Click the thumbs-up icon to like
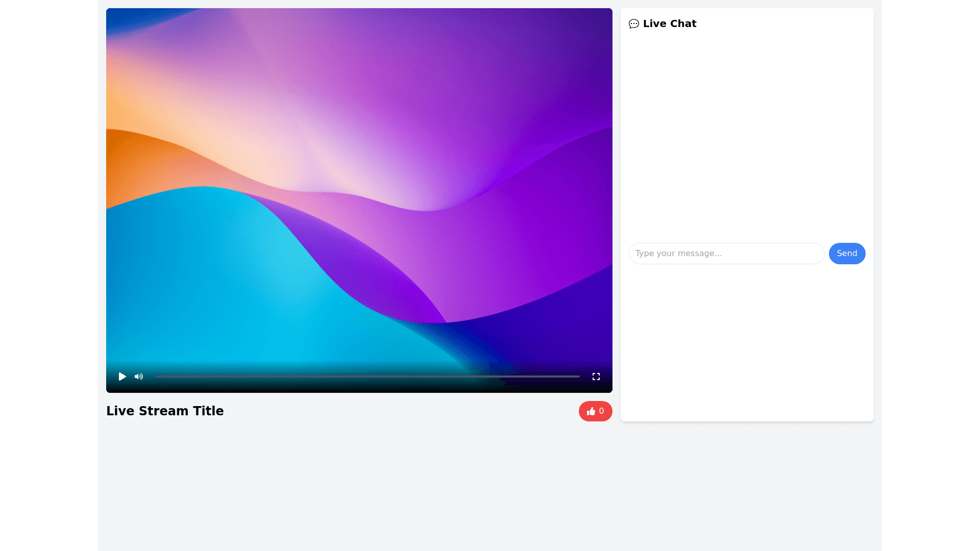The width and height of the screenshot is (980, 551). (x=591, y=411)
